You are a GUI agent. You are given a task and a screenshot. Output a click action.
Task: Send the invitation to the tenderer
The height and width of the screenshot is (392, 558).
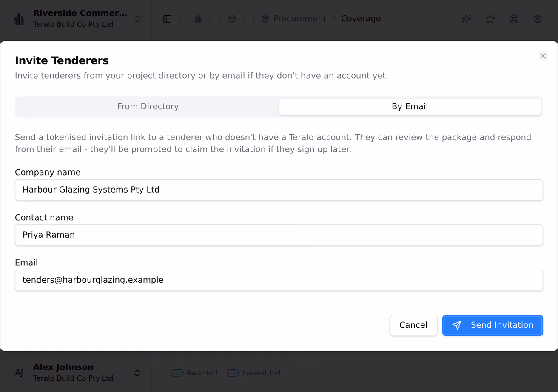[493, 325]
